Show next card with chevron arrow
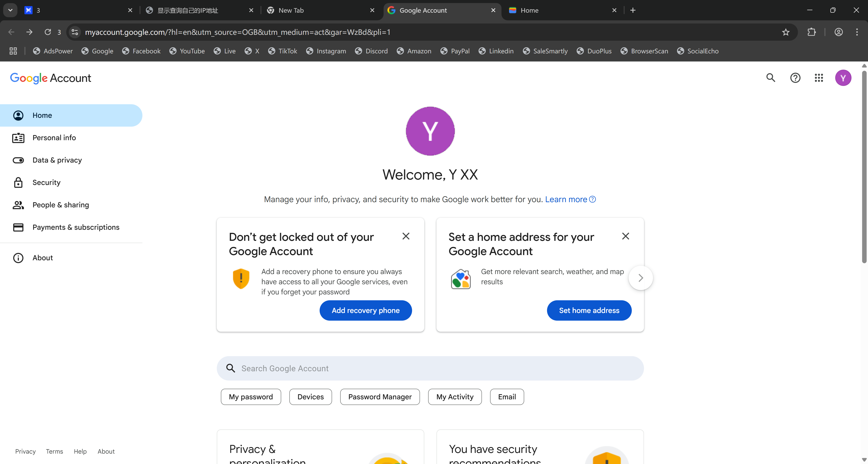This screenshot has width=868, height=464. pyautogui.click(x=641, y=278)
